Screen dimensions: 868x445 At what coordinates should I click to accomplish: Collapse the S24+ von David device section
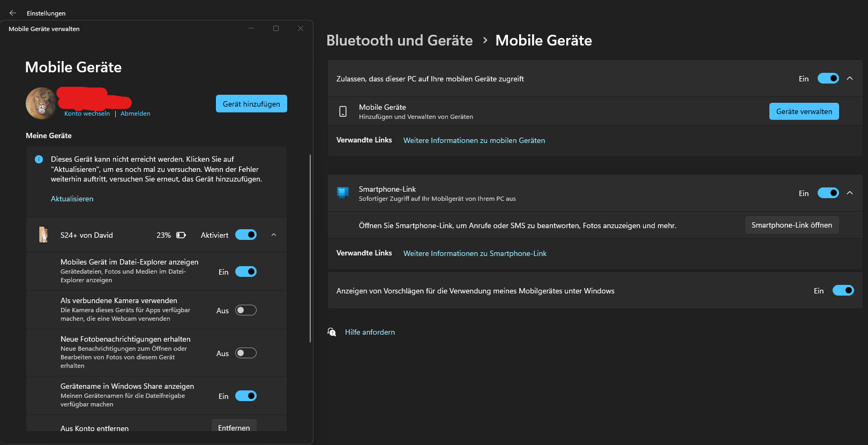(x=274, y=235)
